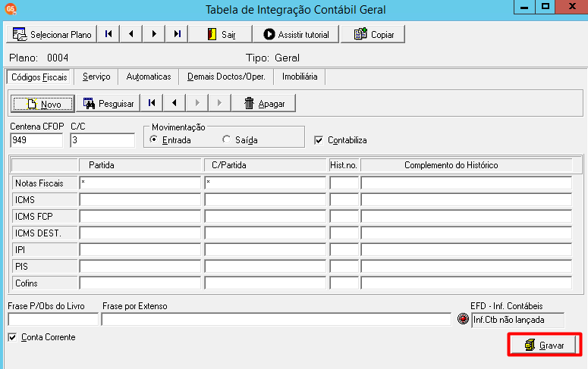Click the Copiar button
Image resolution: width=588 pixels, height=369 pixels.
tap(373, 34)
